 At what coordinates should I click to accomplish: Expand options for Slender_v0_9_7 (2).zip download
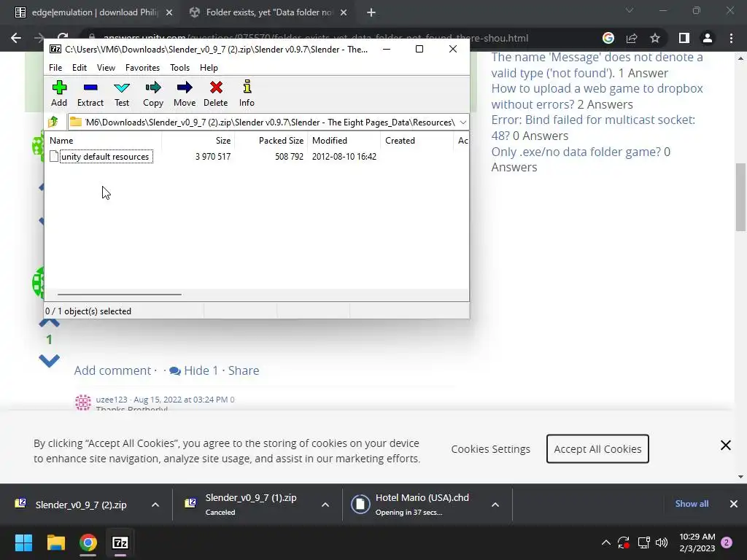[x=155, y=505]
